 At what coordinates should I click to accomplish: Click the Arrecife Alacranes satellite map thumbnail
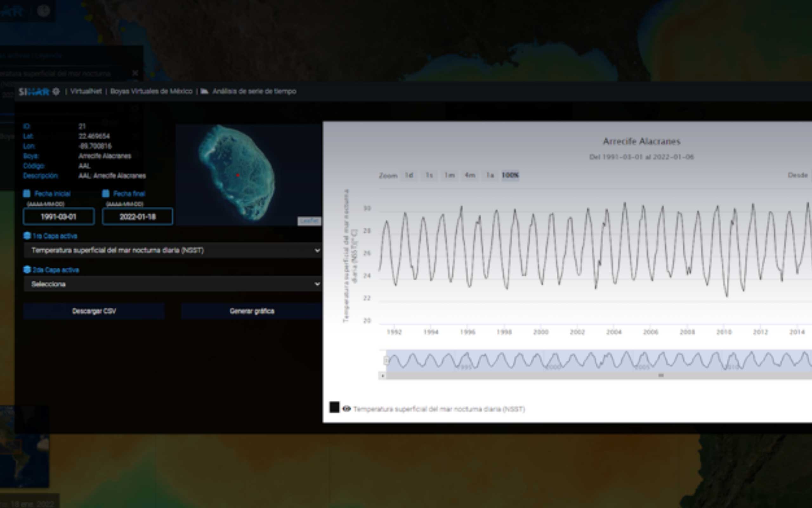click(x=248, y=175)
